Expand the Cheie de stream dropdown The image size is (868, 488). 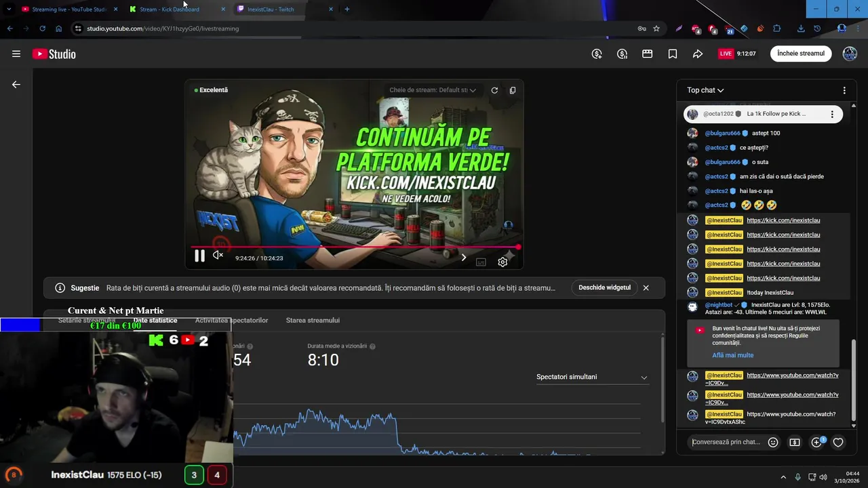click(x=433, y=90)
